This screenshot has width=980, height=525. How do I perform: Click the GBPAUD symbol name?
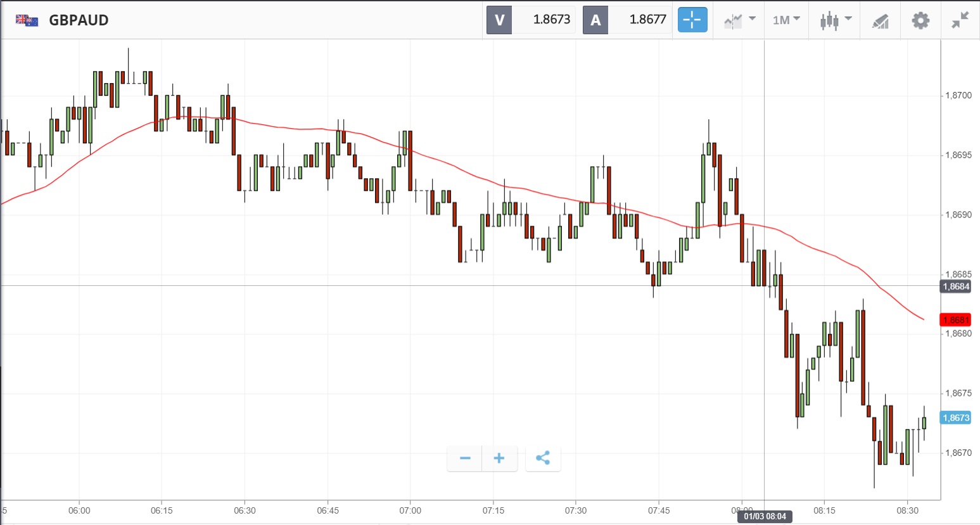click(79, 20)
